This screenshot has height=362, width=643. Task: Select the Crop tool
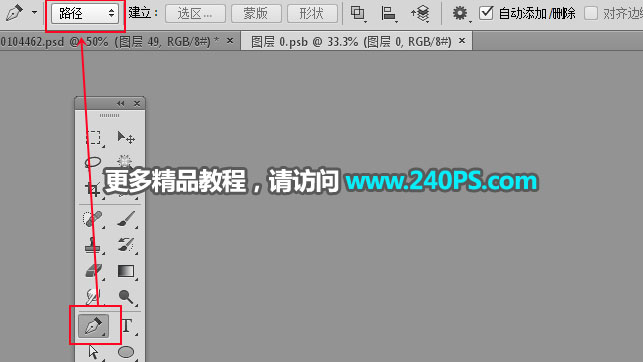(x=93, y=189)
